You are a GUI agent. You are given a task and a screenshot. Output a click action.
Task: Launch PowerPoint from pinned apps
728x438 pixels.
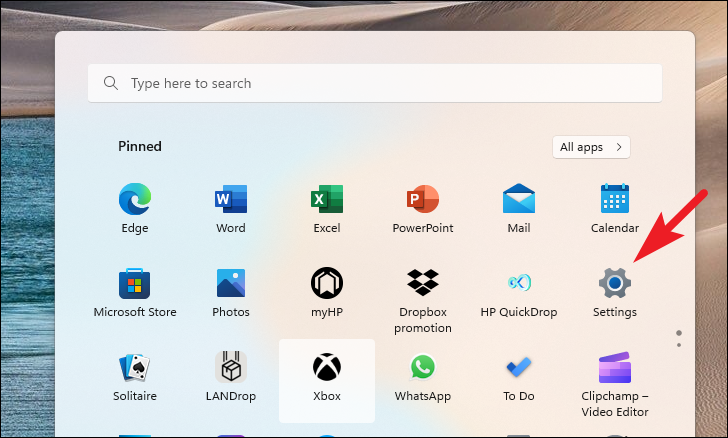[x=422, y=208]
